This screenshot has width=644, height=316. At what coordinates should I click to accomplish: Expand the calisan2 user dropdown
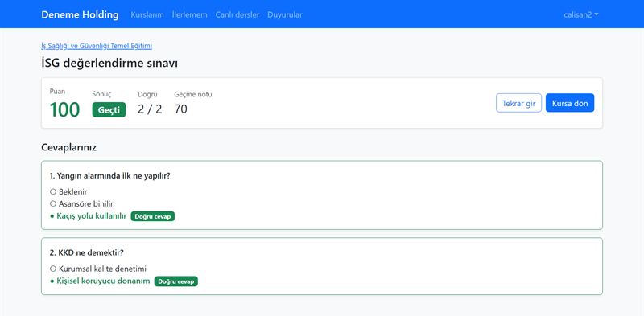[581, 14]
